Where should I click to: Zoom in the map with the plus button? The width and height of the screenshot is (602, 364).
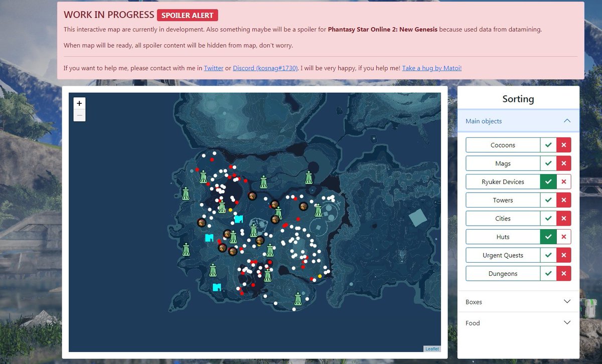coord(79,103)
